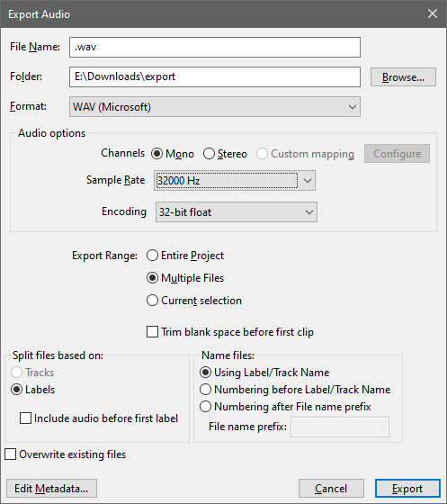Click the Folder path field
The image size is (447, 504).
pyautogui.click(x=215, y=76)
